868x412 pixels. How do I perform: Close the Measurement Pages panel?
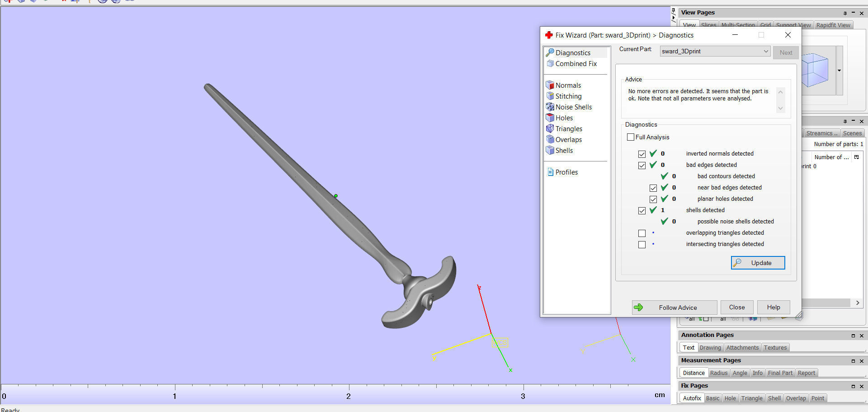(x=861, y=361)
